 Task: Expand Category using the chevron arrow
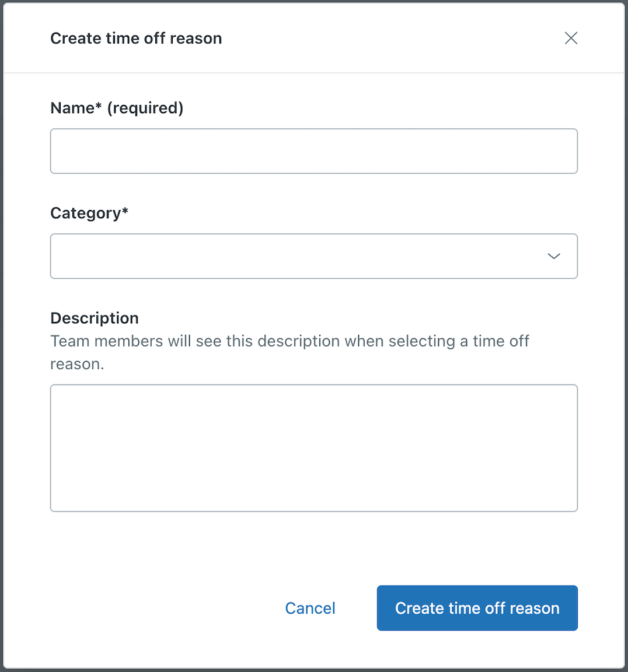click(x=554, y=256)
